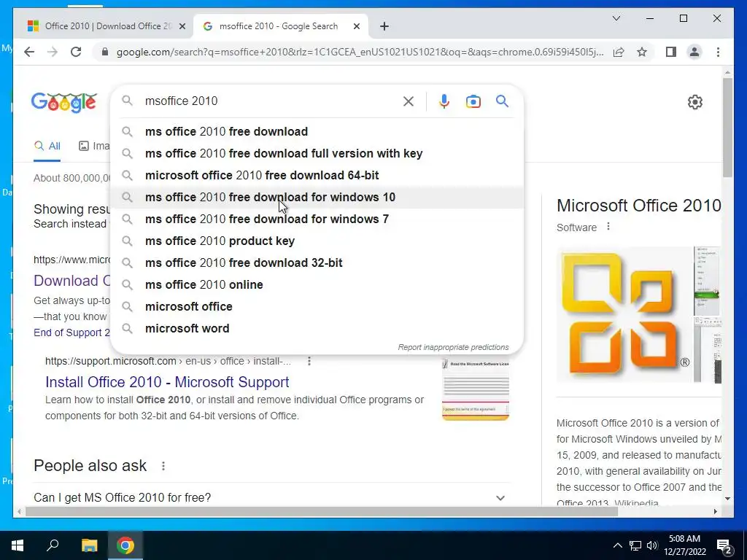747x560 pixels.
Task: Close the Office 2010 Download tab
Action: click(182, 26)
